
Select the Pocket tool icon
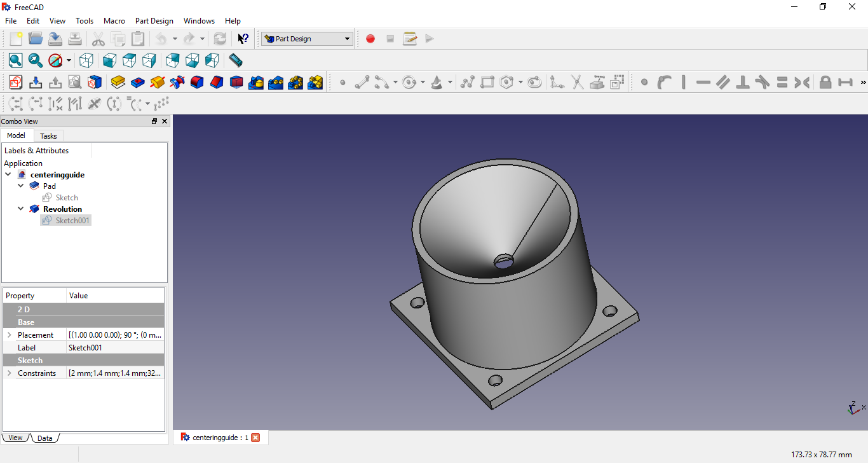pyautogui.click(x=138, y=82)
